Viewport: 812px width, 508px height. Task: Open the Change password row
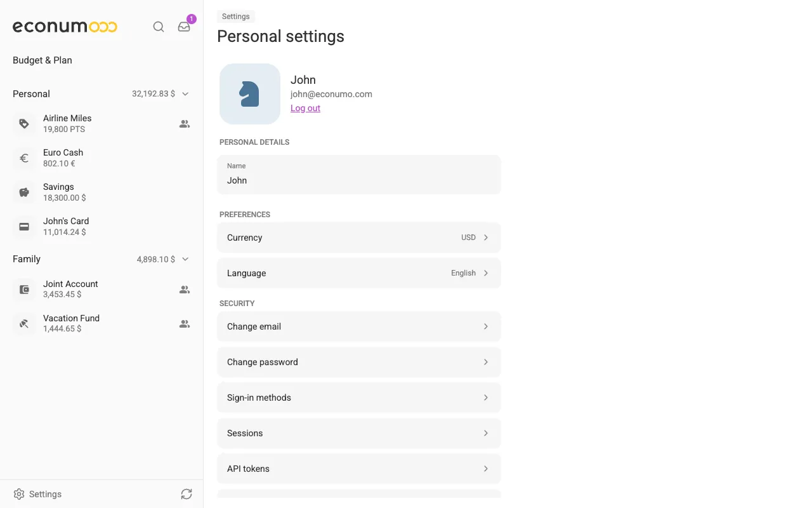tap(359, 362)
